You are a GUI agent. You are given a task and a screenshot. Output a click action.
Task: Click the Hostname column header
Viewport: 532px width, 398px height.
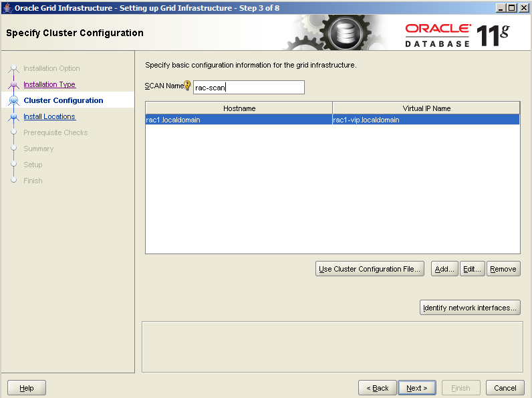(x=239, y=108)
